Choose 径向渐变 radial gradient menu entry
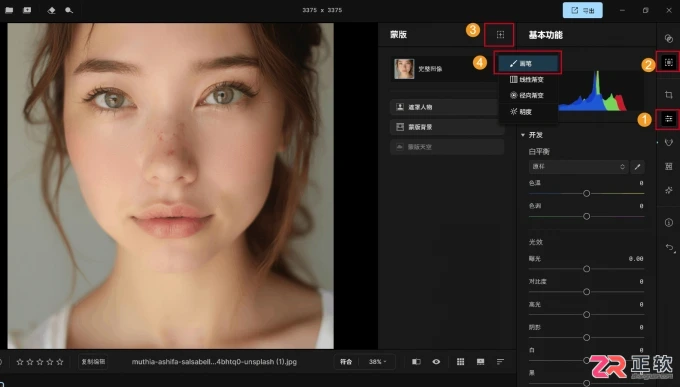 [528, 95]
